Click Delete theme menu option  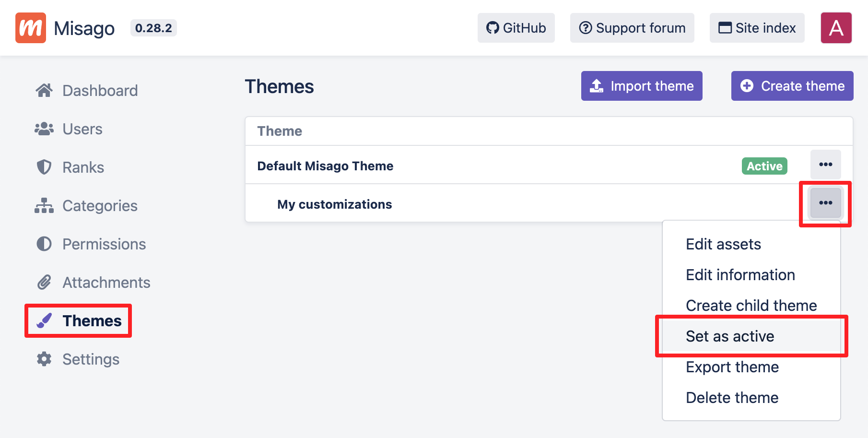point(732,398)
